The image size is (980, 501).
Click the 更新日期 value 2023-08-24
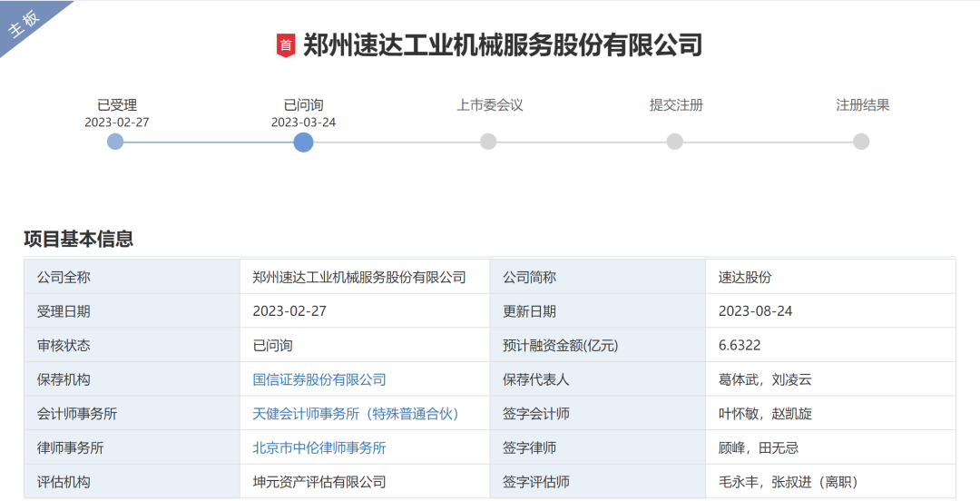(756, 311)
